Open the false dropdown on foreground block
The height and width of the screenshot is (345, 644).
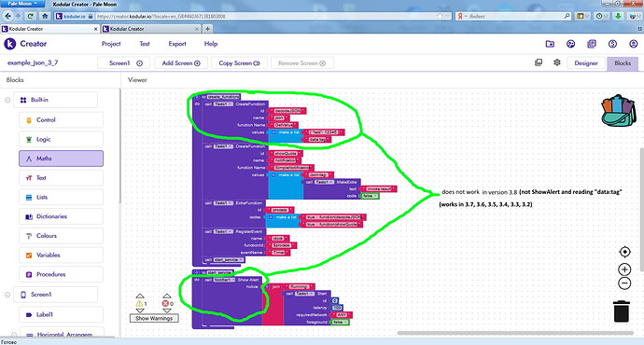coord(339,322)
